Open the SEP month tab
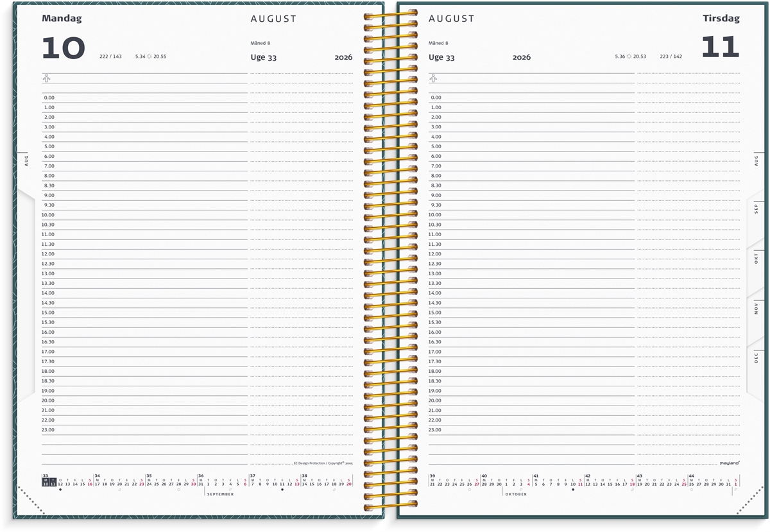 coord(756,208)
